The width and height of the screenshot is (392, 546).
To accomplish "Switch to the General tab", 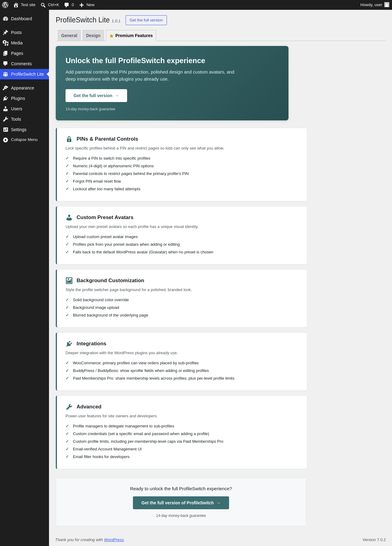I will click(x=69, y=36).
